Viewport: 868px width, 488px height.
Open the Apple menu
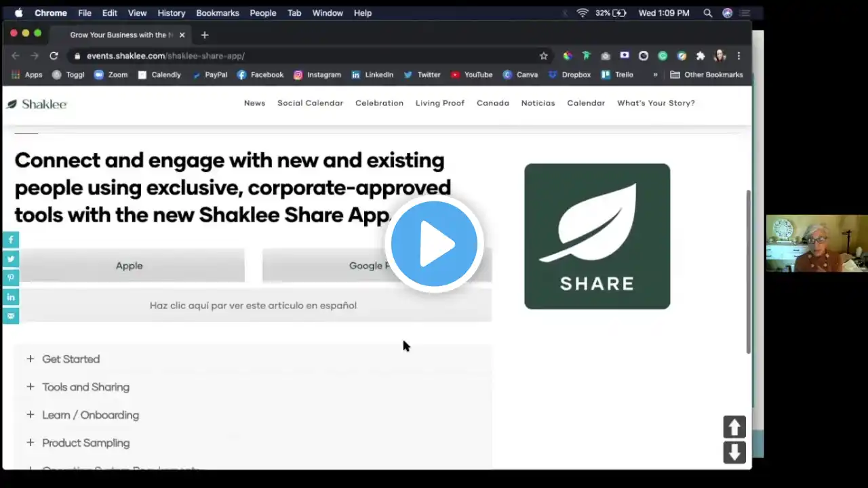click(18, 13)
